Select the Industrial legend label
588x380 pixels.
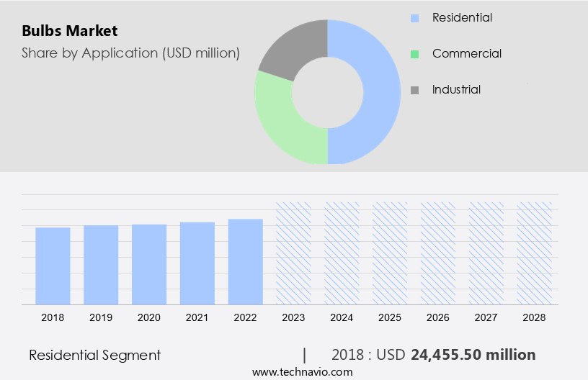pyautogui.click(x=456, y=89)
